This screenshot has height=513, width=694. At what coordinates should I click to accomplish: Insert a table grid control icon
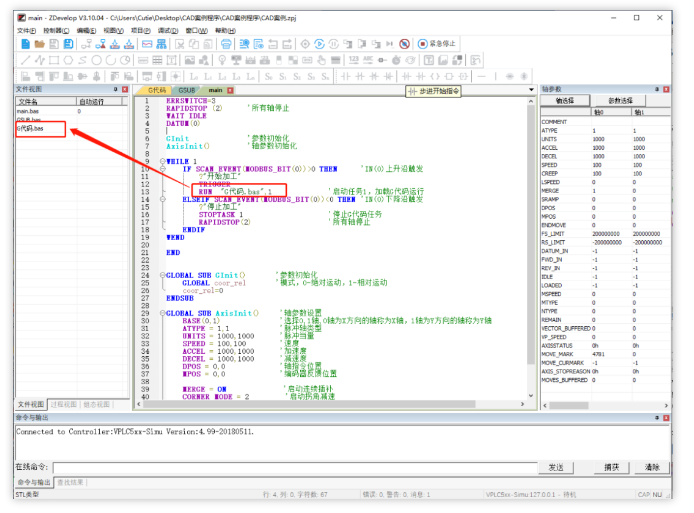(157, 60)
